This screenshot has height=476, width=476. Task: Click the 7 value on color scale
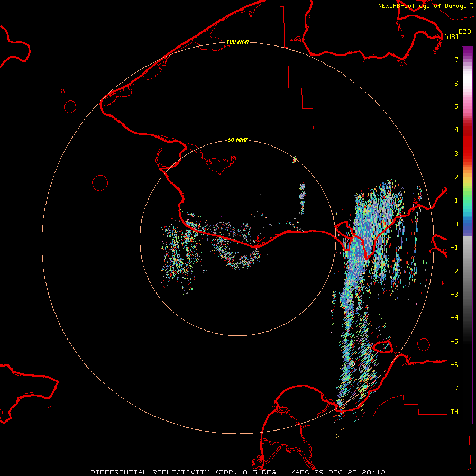[x=456, y=59]
